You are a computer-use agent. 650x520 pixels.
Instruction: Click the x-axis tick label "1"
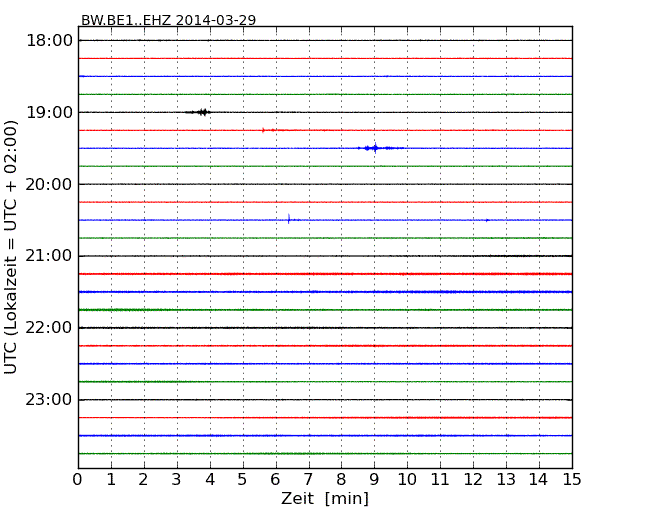(111, 479)
